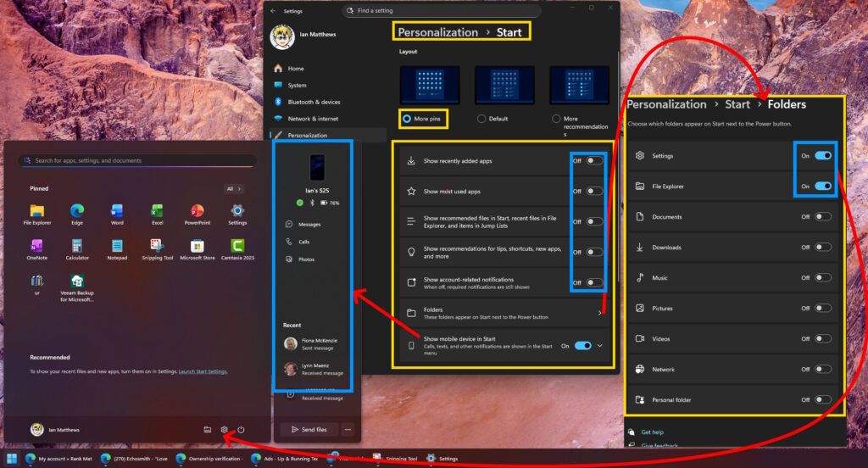Open Calls in the phone panel
The height and width of the screenshot is (468, 868).
pyautogui.click(x=298, y=242)
